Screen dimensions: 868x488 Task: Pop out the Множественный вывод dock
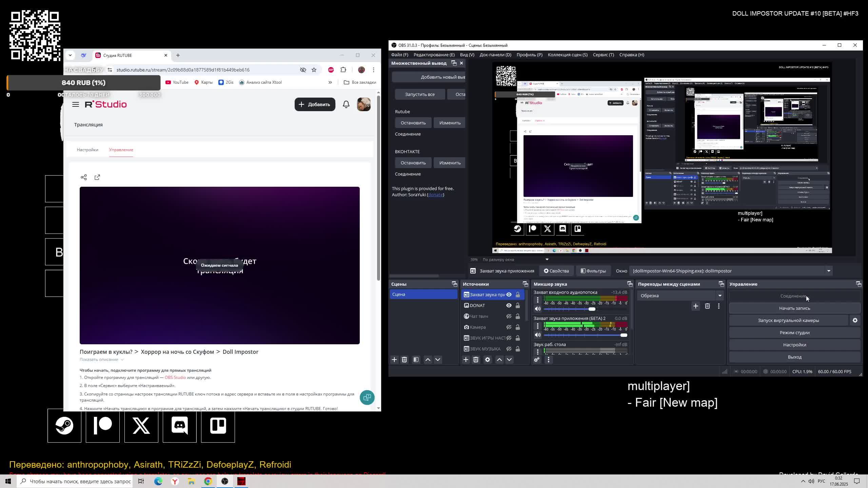(x=454, y=63)
